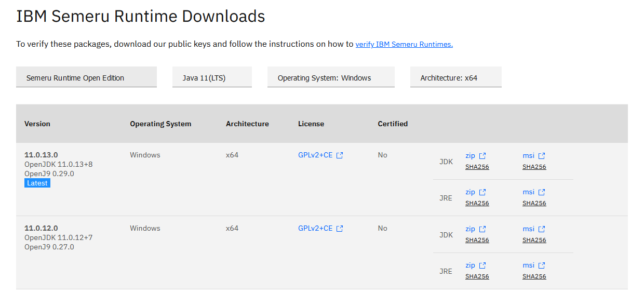
Task: Click the external link icon next to JRE msi for 11.0.13.0
Action: click(542, 191)
